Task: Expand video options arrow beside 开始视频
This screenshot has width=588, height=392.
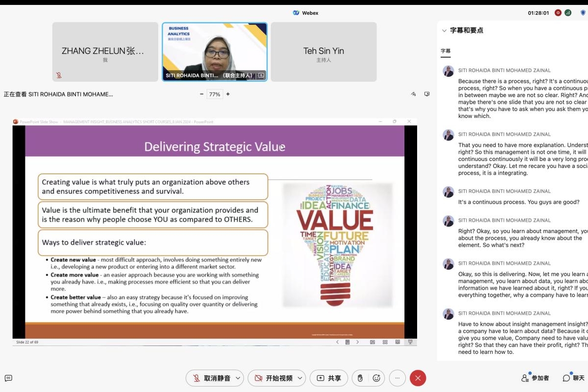Action: pyautogui.click(x=300, y=378)
